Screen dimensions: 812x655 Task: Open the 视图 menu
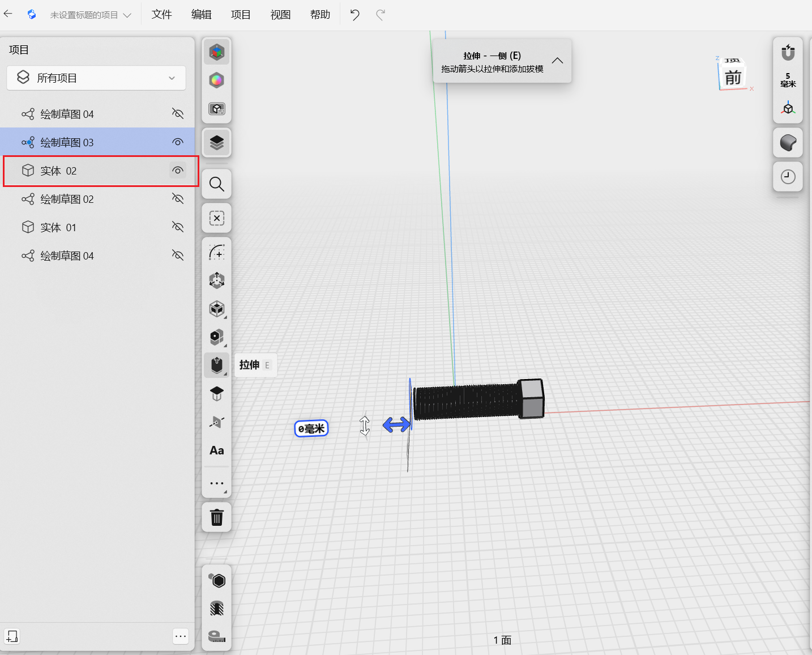(x=280, y=15)
